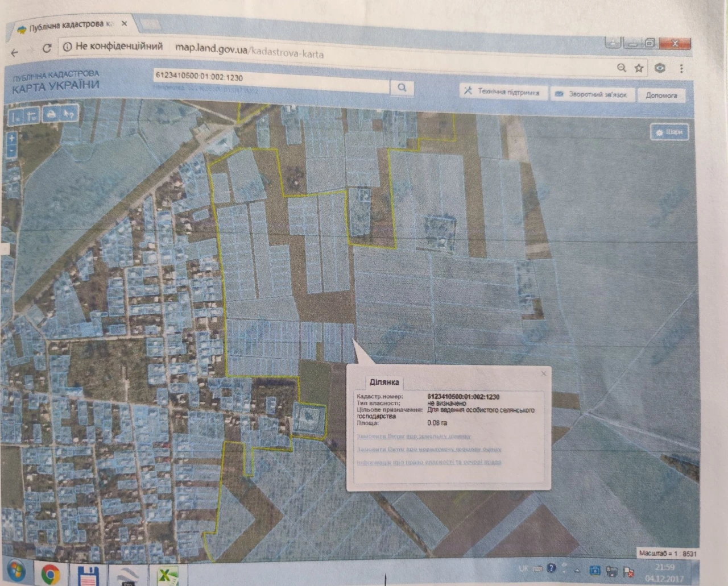728x586 pixels.
Task: Select the Ділянка tab in popup
Action: [x=384, y=383]
